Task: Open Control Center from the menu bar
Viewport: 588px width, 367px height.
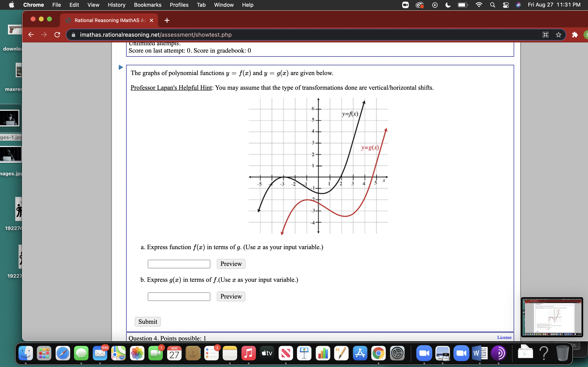Action: (506, 5)
